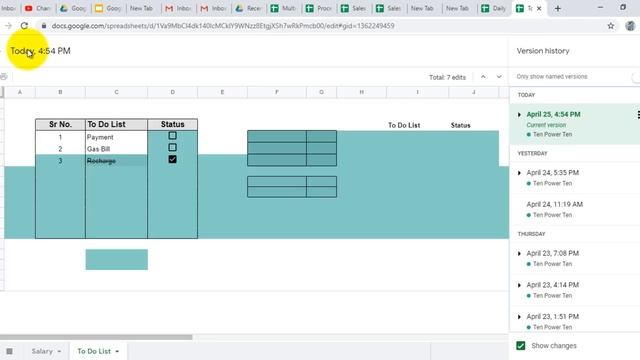
Task: Switch to the Salary sheet tab
Action: 42,351
